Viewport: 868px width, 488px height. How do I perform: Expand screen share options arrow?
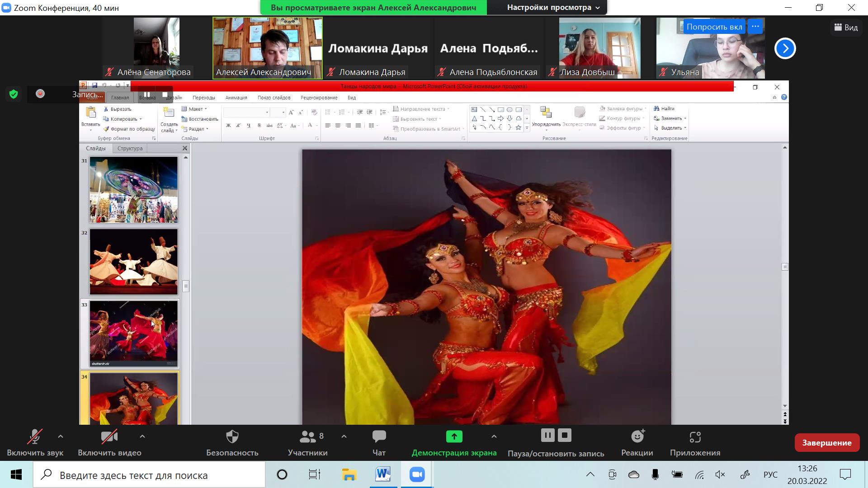tap(494, 436)
